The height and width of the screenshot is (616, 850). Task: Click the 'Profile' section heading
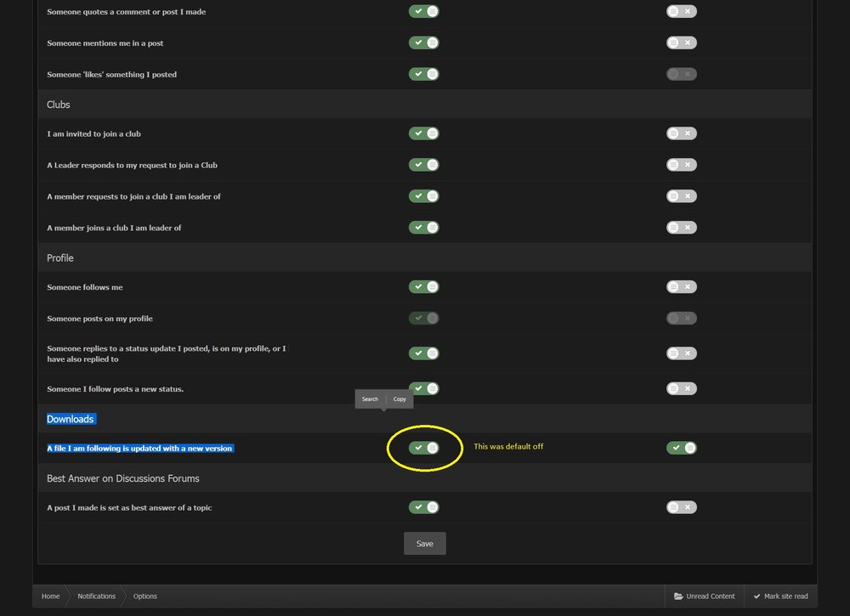(x=59, y=258)
